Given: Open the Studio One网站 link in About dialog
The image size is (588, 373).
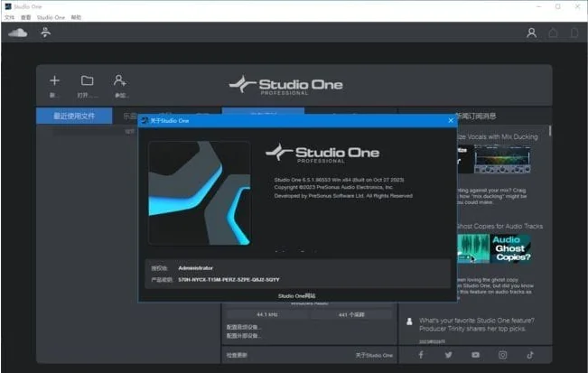Looking at the screenshot, I should [x=296, y=295].
